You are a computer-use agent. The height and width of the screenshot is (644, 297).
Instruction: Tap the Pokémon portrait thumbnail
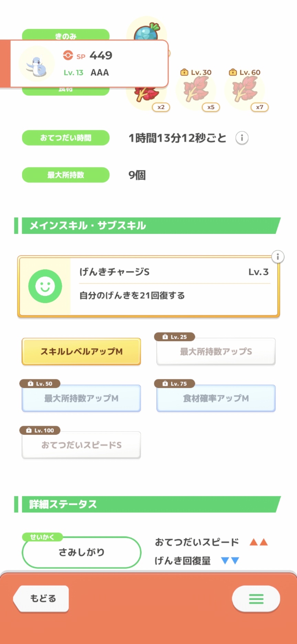[x=36, y=64]
